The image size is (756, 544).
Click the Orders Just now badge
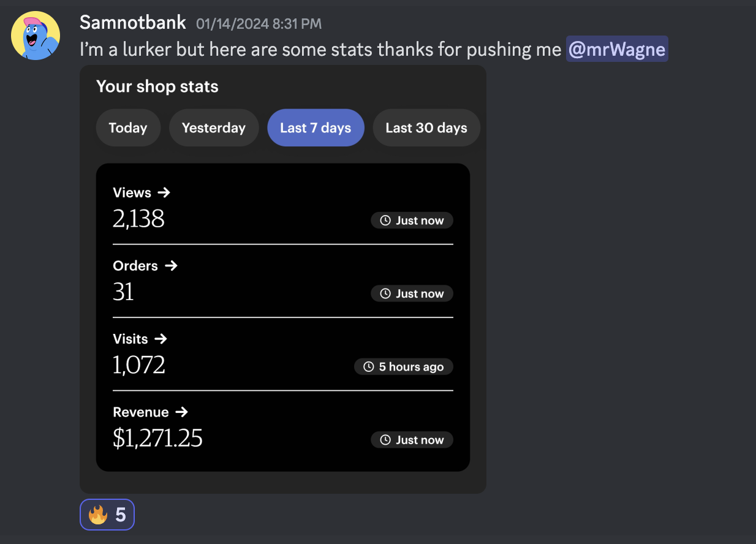pos(412,293)
